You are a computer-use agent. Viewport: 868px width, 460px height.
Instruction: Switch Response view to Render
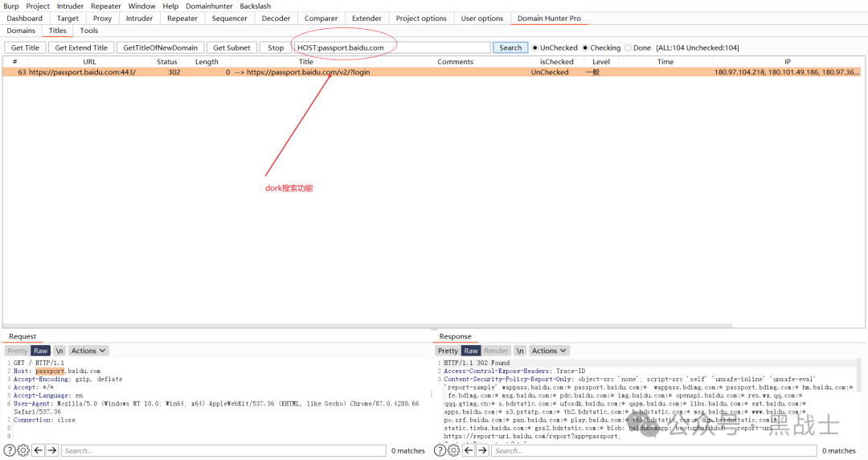[496, 351]
